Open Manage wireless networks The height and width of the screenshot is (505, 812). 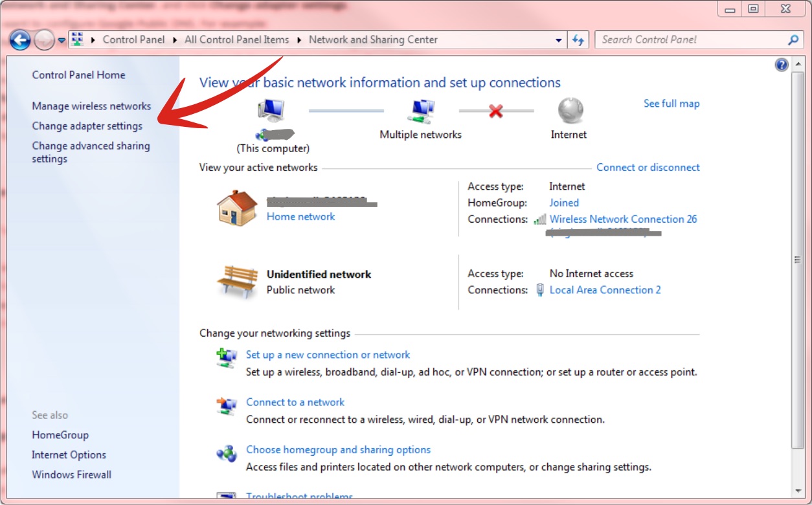(91, 106)
